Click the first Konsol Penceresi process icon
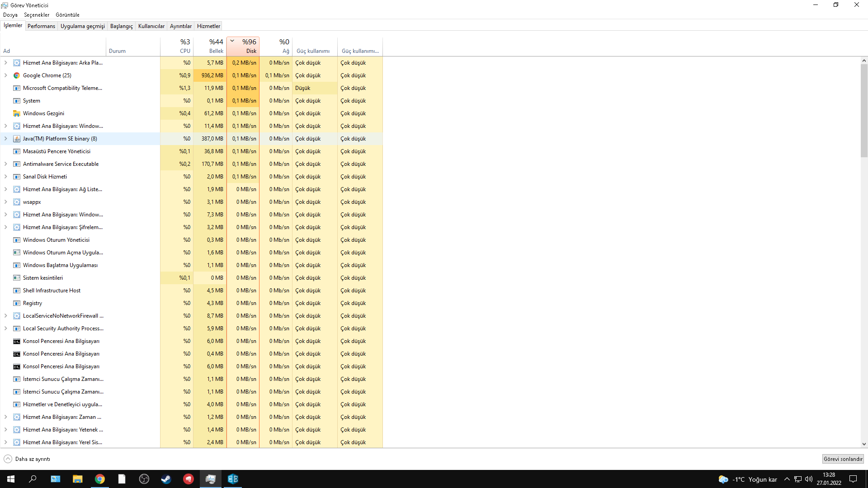The height and width of the screenshot is (488, 868). coord(17,341)
